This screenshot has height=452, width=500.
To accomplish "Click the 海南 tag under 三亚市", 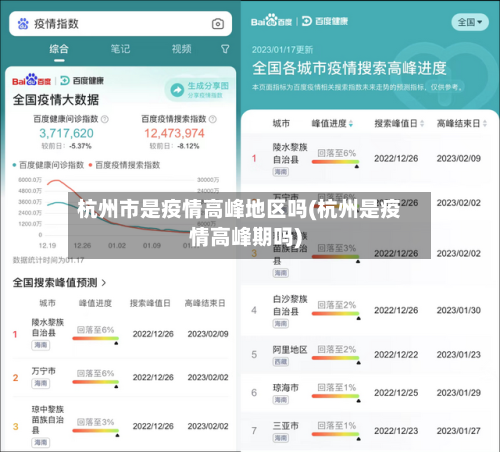I will [281, 438].
